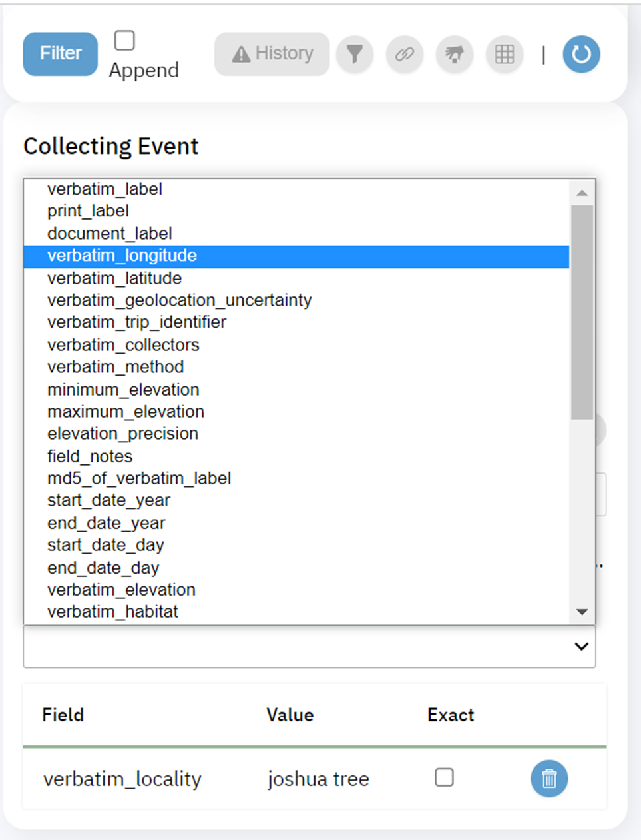This screenshot has height=840, width=641.
Task: Select start_date_year in the field list
Action: [108, 500]
